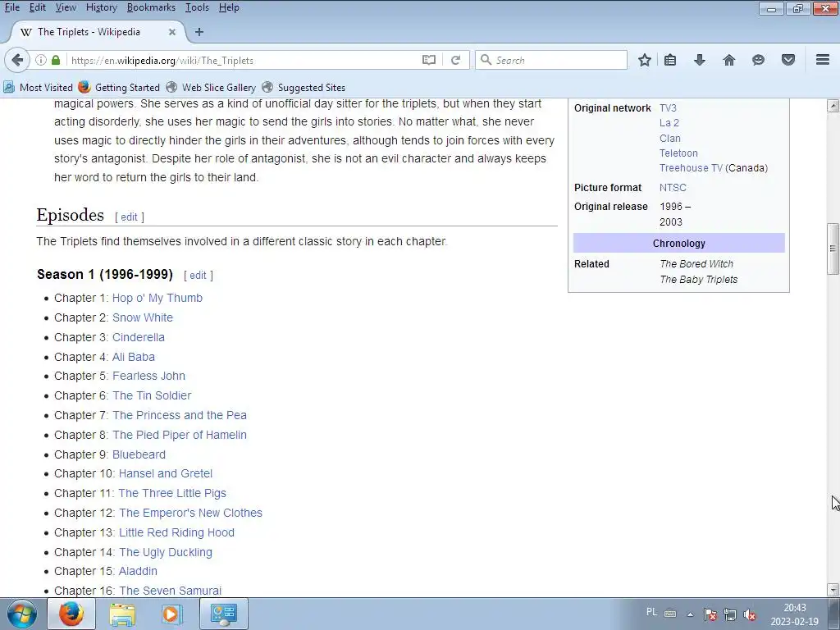840x630 pixels.
Task: Open the Windows Start menu orb
Action: pos(22,614)
